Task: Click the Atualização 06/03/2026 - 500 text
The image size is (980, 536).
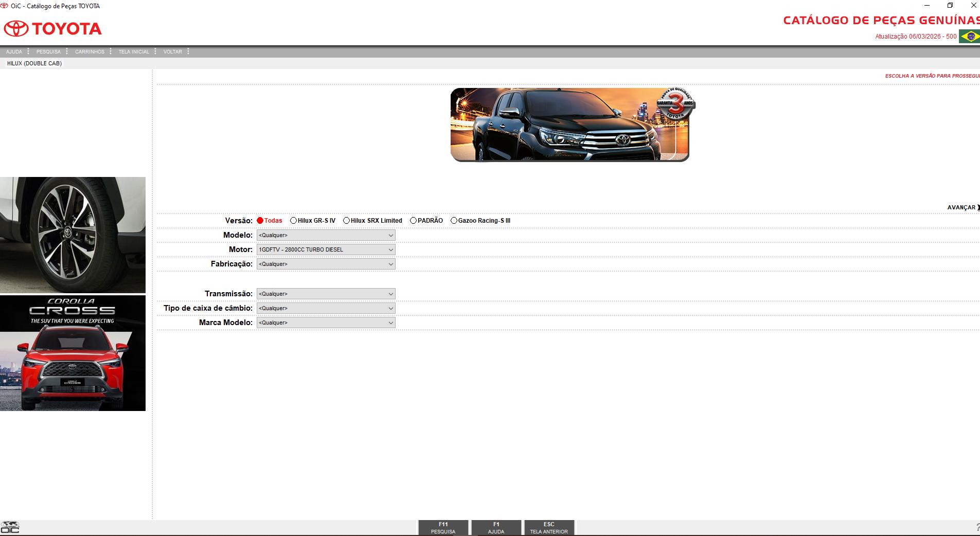Action: point(916,37)
